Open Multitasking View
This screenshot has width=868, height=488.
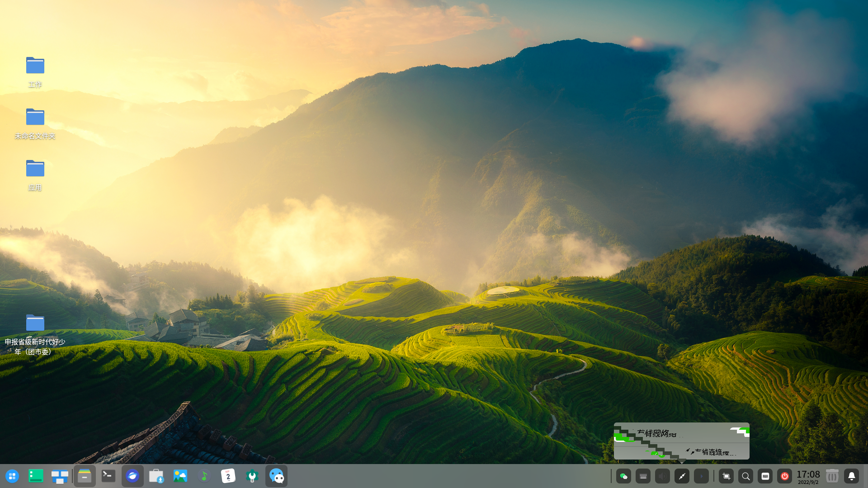(60, 476)
